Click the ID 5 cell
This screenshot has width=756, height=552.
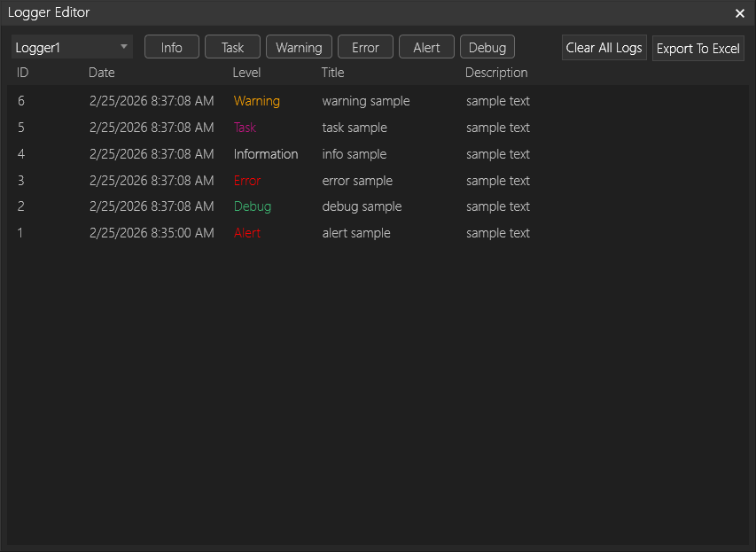21,128
